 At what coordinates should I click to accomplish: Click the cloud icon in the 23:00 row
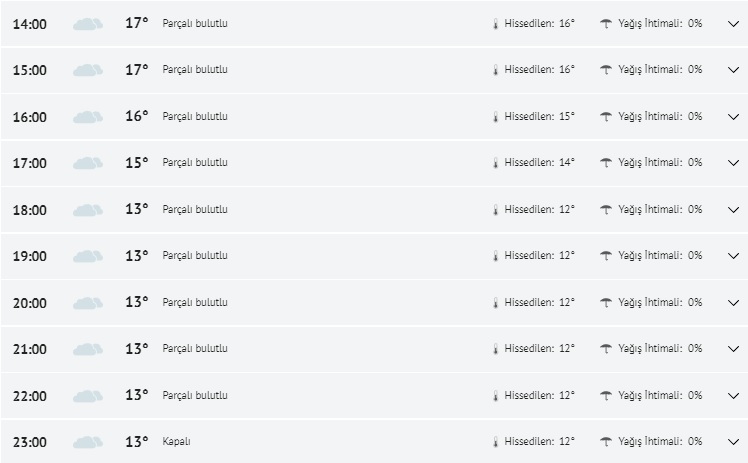[x=88, y=442]
